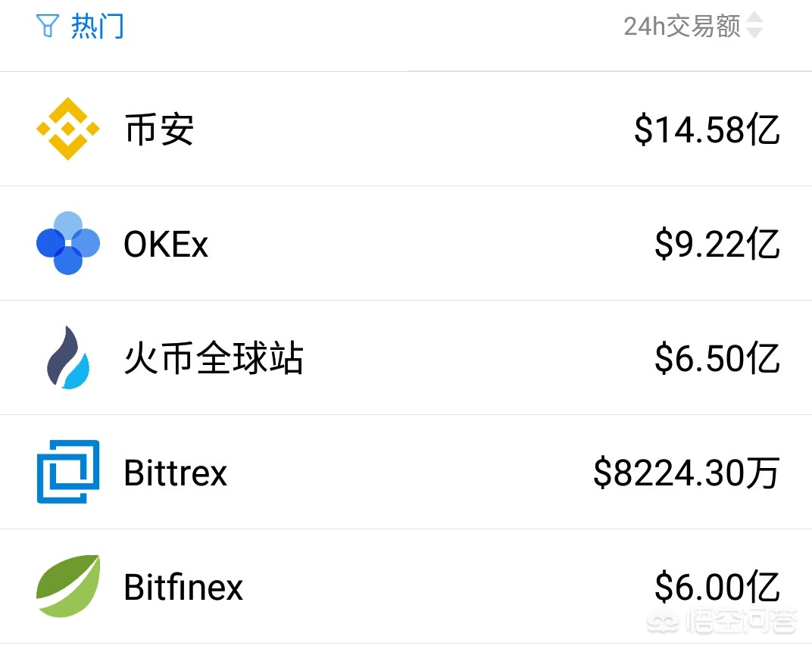Open the 币安 exchange entry
812x649 pixels.
(x=159, y=130)
